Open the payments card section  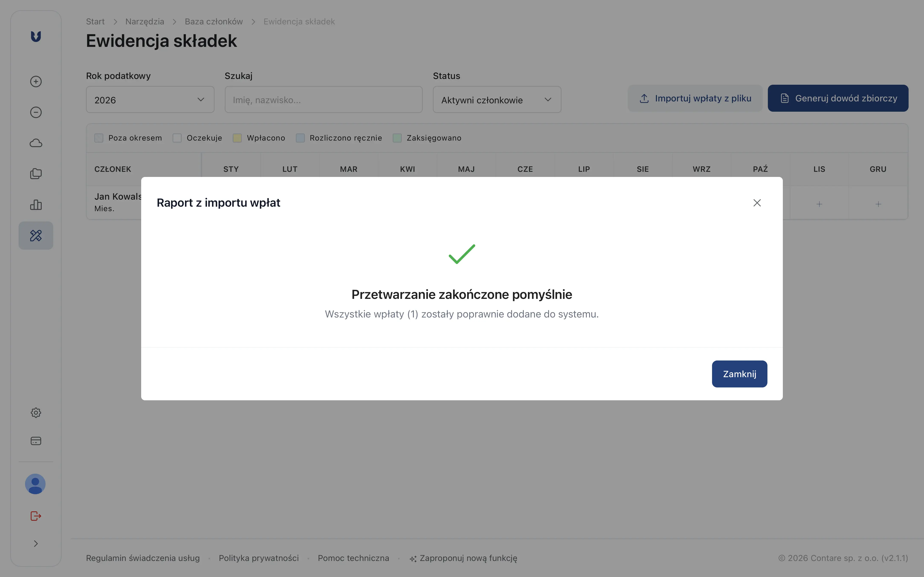(x=36, y=441)
